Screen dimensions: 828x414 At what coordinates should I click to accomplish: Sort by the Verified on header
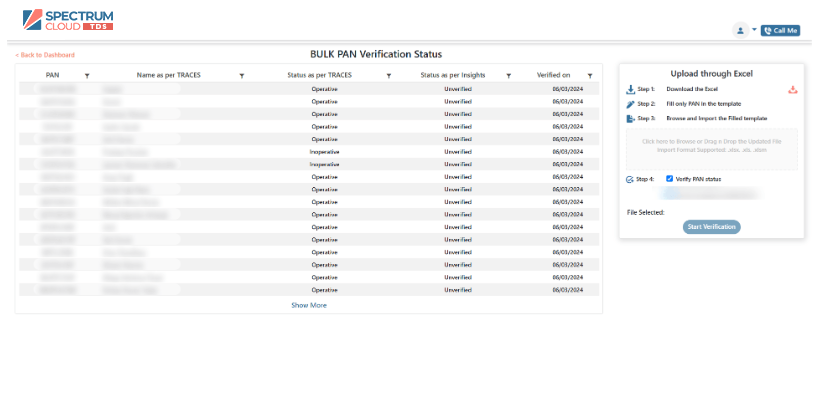click(x=553, y=75)
